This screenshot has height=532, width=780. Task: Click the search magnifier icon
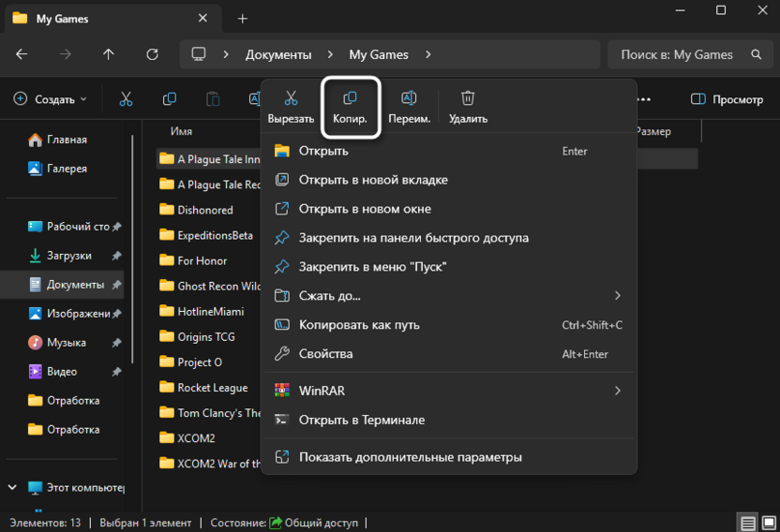coord(757,54)
